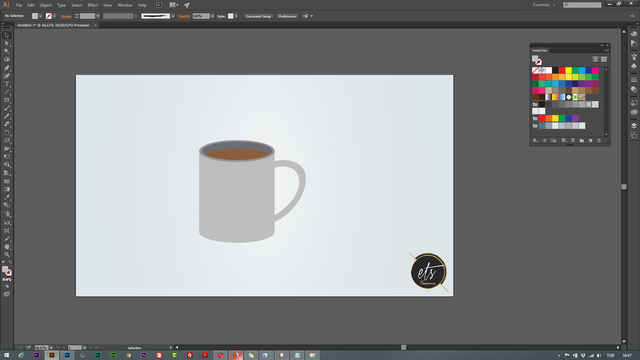Click the Document Setup button
Viewport: 640px width, 360px height.
258,16
